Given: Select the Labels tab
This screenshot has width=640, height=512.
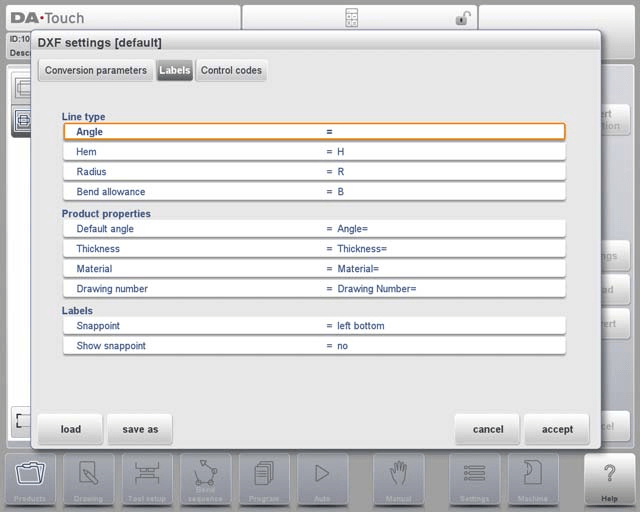Looking at the screenshot, I should pyautogui.click(x=175, y=70).
